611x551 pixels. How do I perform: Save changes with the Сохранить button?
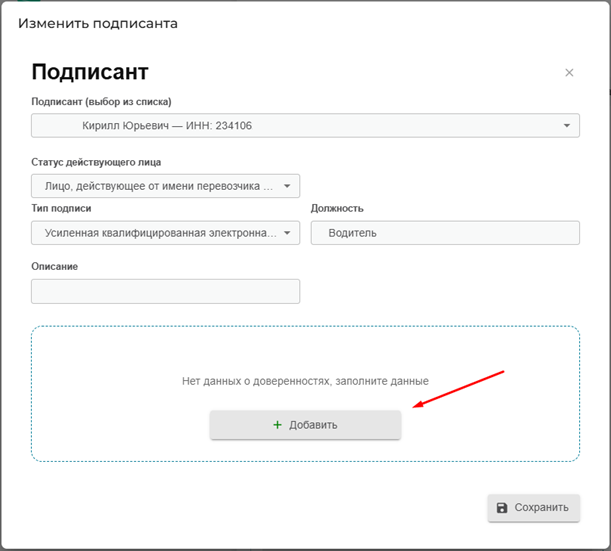534,508
